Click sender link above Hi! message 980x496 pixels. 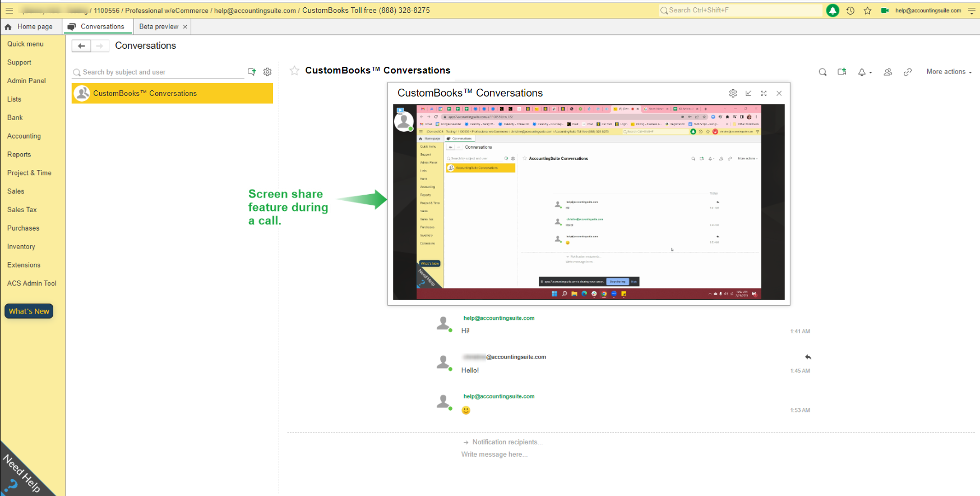click(x=499, y=318)
